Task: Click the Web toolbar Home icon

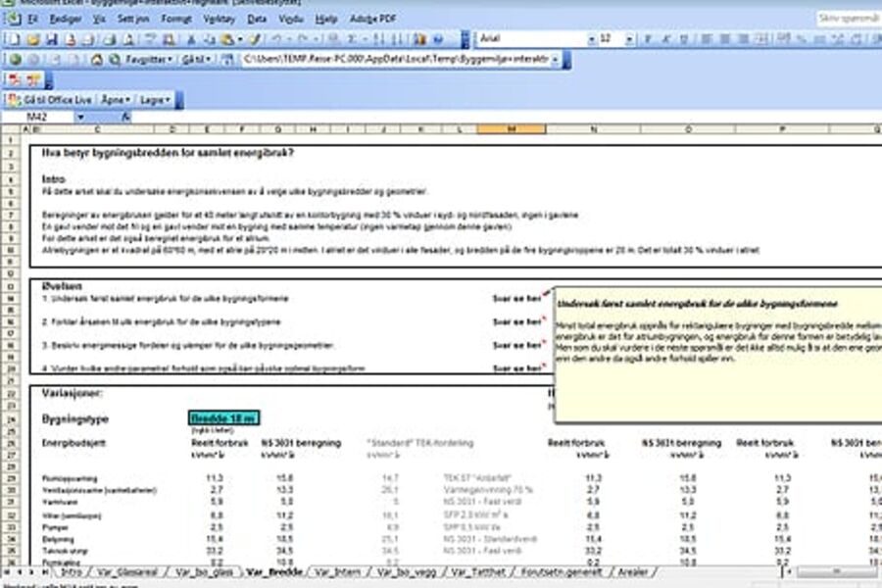Action: click(x=96, y=59)
